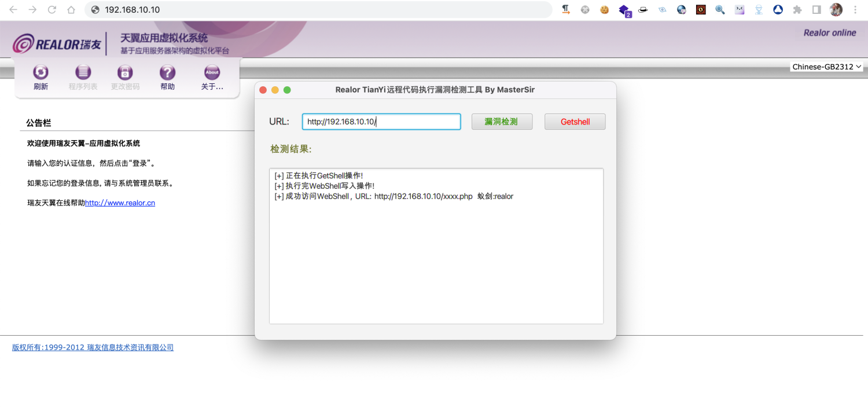Open the detective figure extension icon
The height and width of the screenshot is (407, 868).
pos(759,9)
